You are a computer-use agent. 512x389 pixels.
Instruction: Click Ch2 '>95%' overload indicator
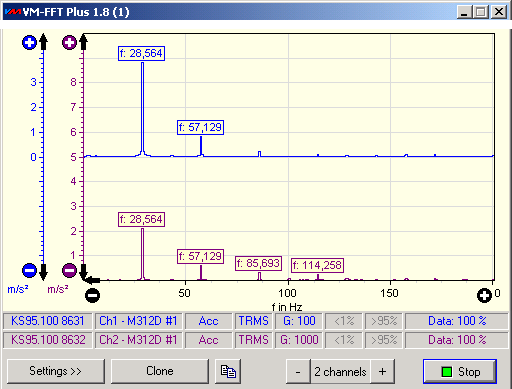pyautogui.click(x=384, y=340)
